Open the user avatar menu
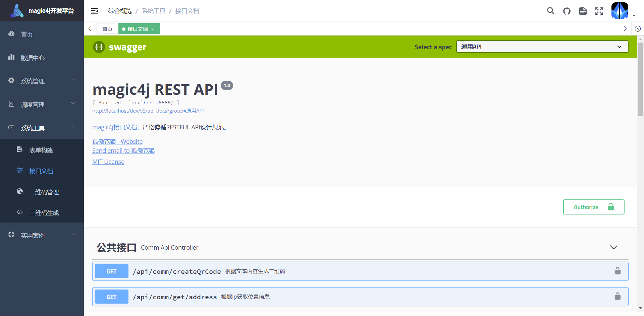 (x=620, y=11)
